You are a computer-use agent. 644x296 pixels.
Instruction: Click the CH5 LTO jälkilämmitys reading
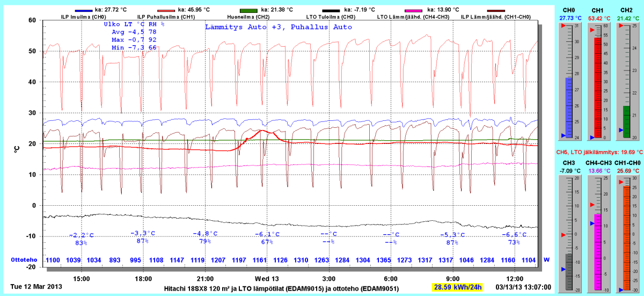click(x=598, y=152)
